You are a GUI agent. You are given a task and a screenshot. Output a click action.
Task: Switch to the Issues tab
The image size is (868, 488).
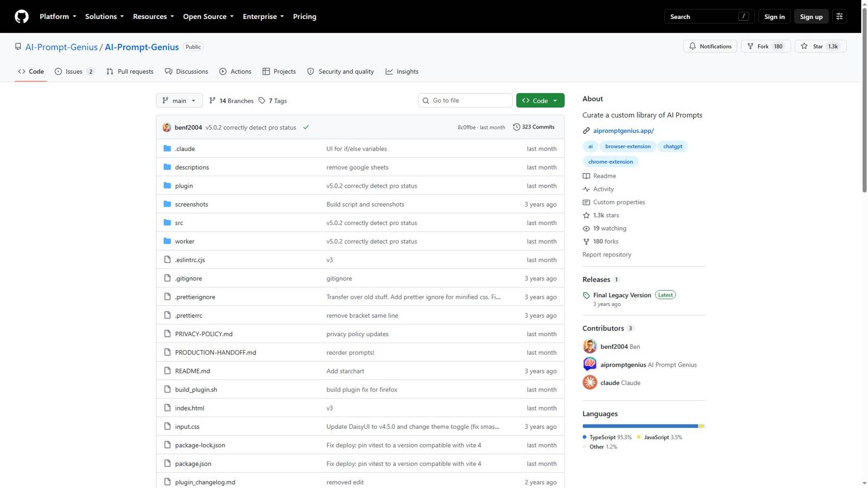pos(75,72)
